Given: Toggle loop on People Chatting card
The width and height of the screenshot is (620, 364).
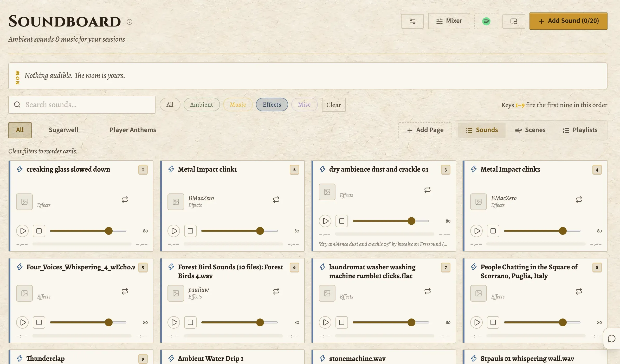Looking at the screenshot, I should [x=579, y=291].
